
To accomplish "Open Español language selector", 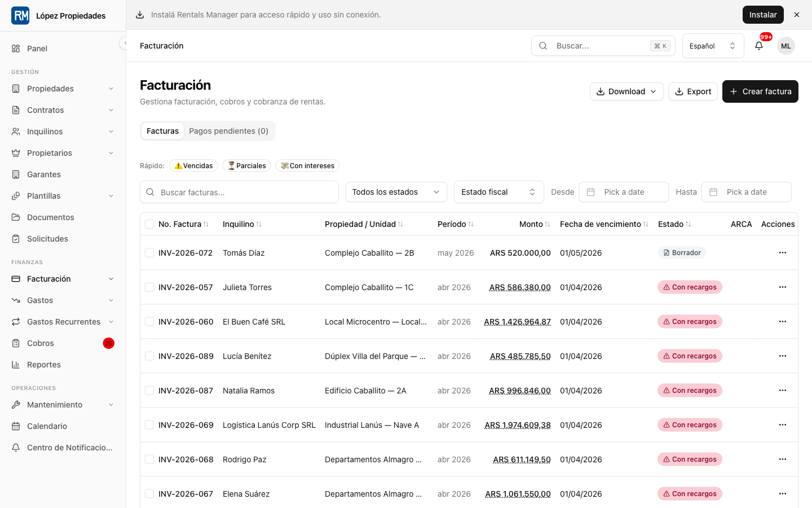I will (x=713, y=46).
